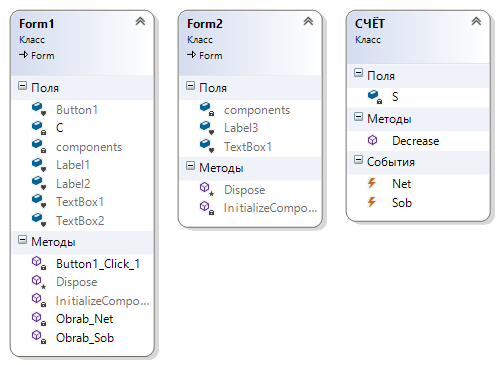Collapse the Методы section in Form2
This screenshot has width=499, height=365.
(x=190, y=166)
